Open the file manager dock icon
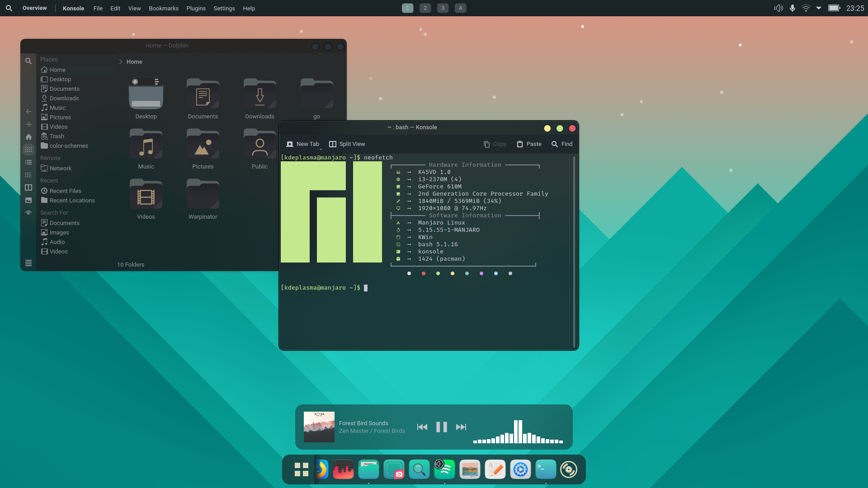 tap(368, 469)
